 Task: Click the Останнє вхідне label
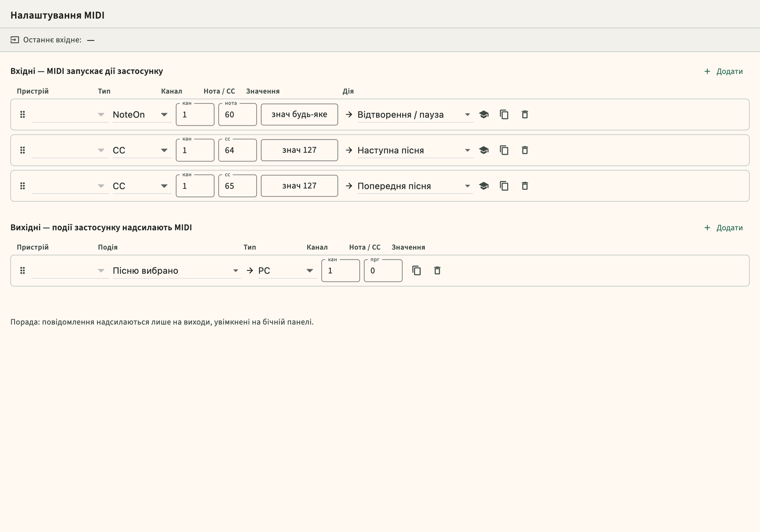(x=52, y=40)
